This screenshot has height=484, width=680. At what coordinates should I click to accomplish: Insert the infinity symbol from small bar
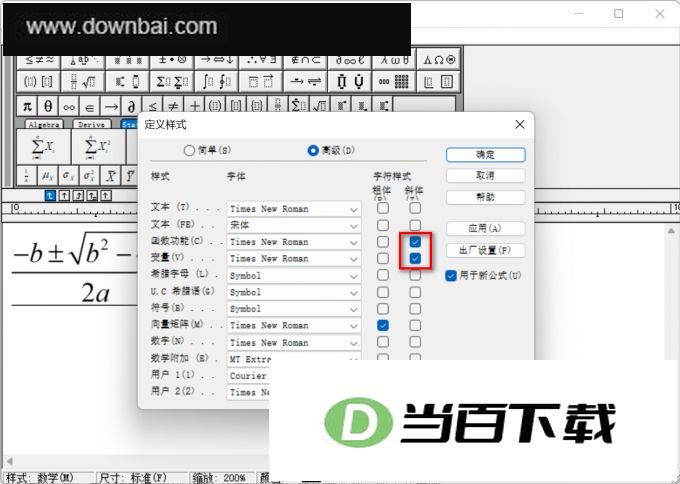69,106
